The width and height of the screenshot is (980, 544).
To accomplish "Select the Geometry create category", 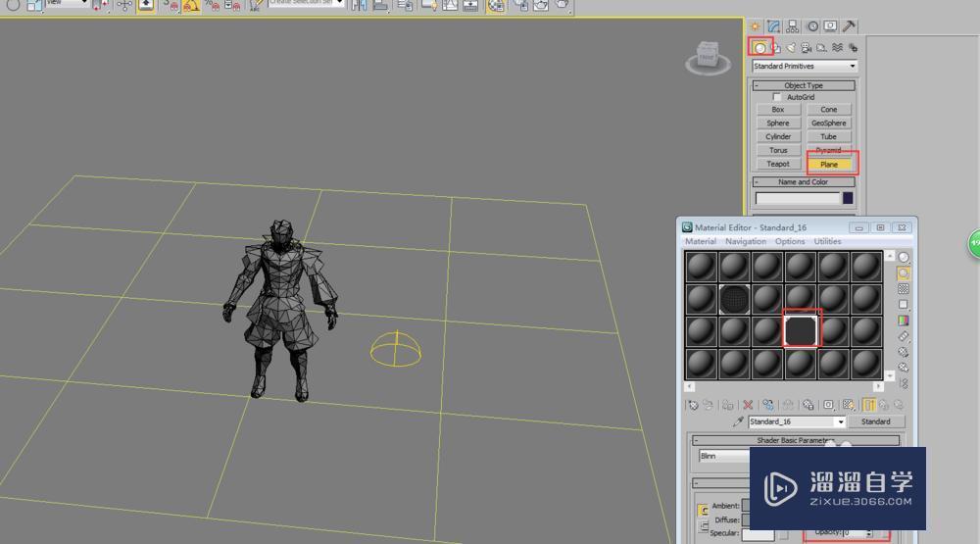I will click(x=760, y=47).
